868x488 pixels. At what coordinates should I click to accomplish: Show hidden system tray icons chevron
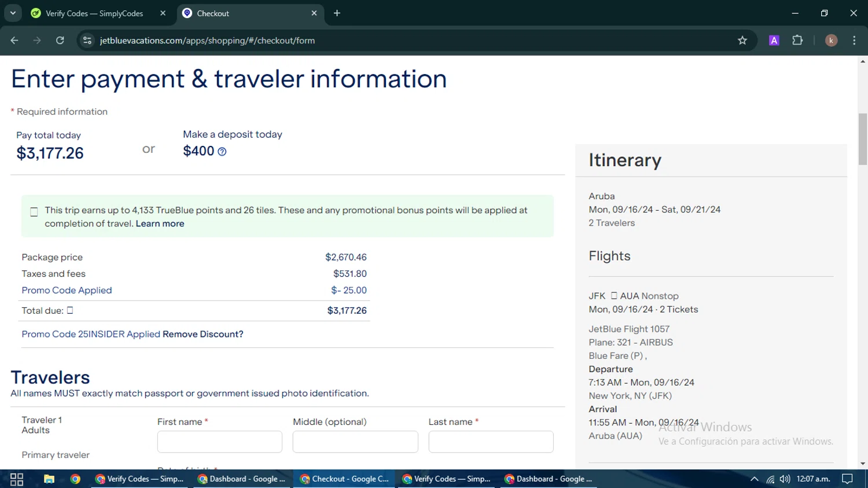click(x=754, y=479)
